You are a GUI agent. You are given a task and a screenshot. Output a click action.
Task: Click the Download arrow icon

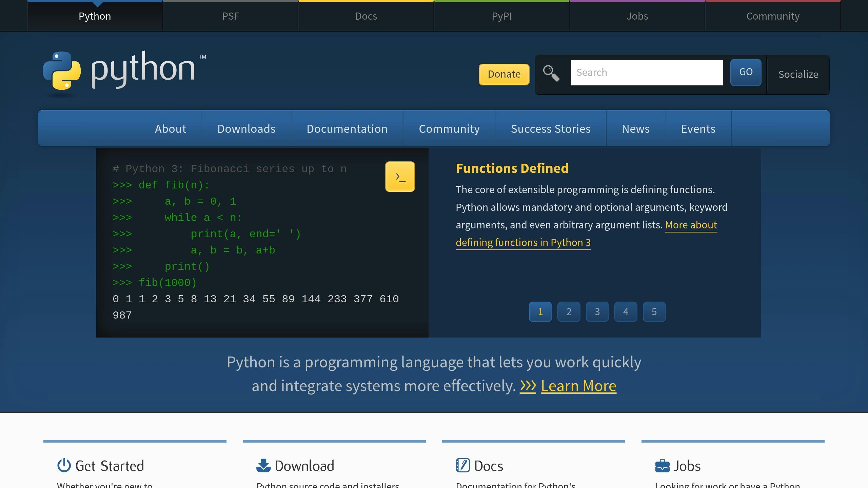[x=263, y=465]
